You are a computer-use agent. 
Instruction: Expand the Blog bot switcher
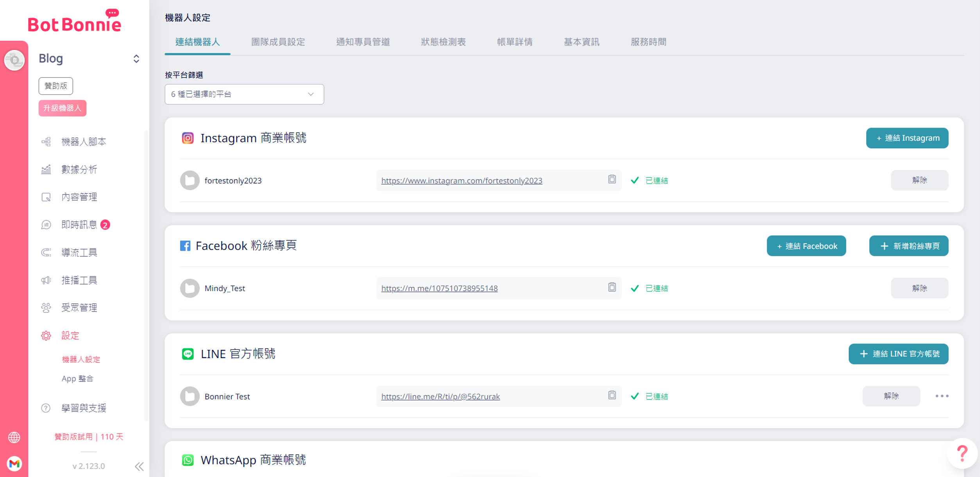(x=136, y=59)
